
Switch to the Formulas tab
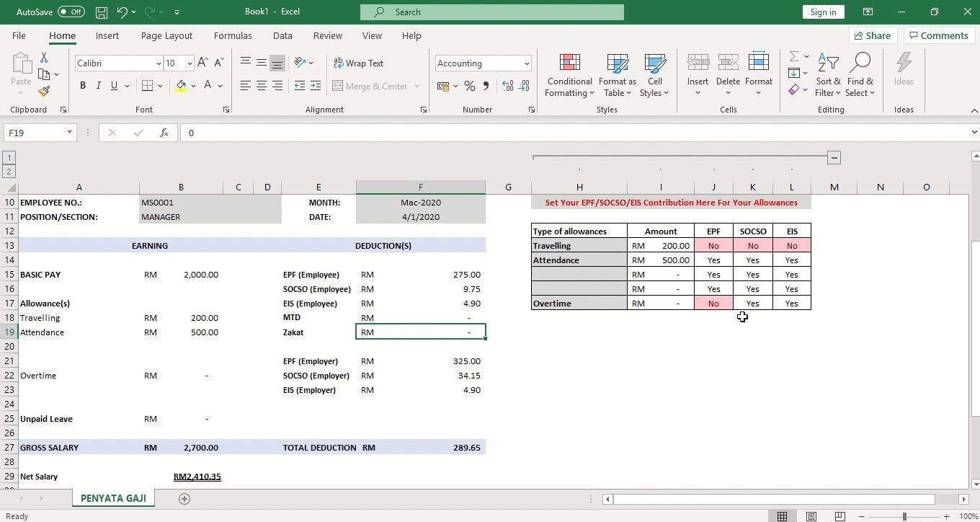(x=233, y=35)
